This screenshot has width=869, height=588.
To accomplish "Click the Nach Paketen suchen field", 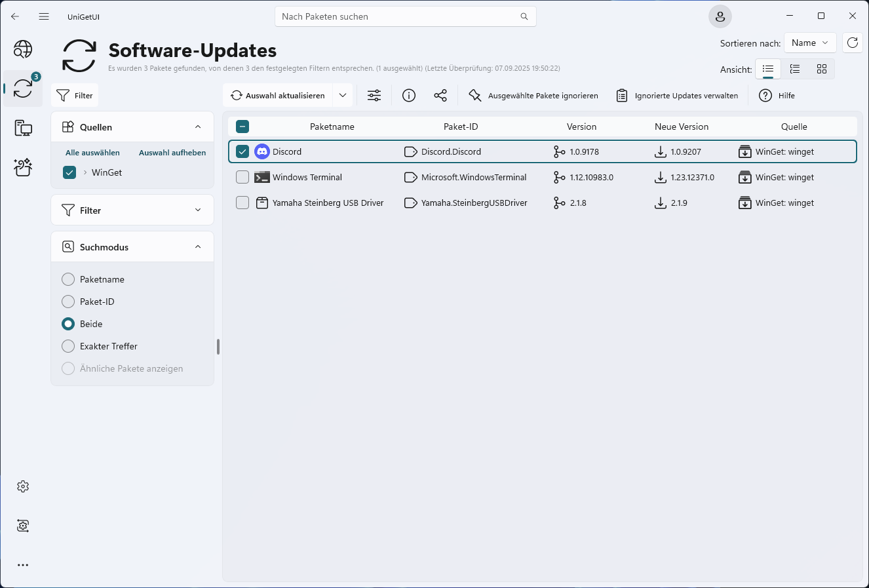I will (x=406, y=16).
